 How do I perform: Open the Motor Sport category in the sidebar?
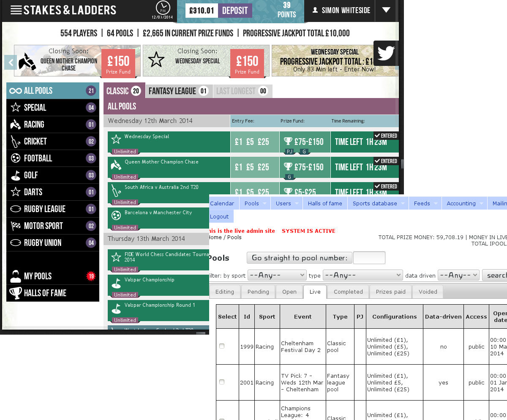53,226
